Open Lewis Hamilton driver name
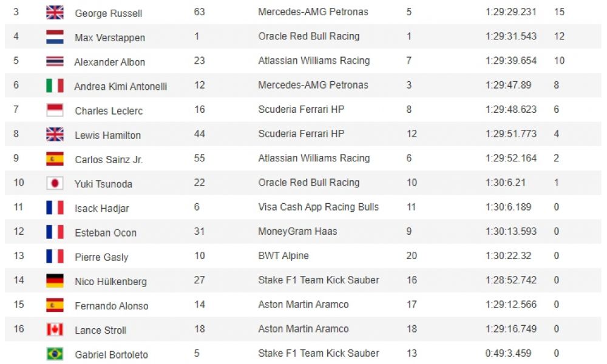 click(107, 135)
